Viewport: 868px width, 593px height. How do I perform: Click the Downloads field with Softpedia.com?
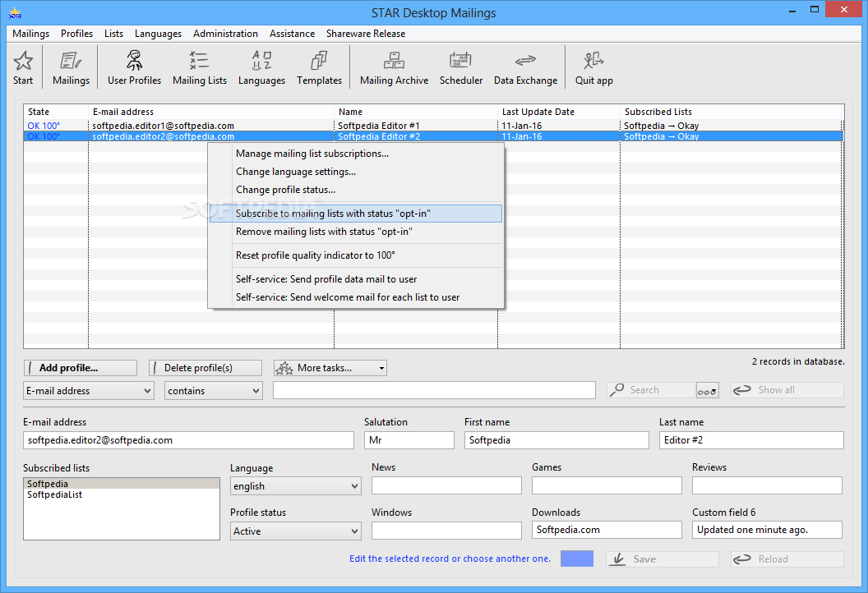[607, 530]
